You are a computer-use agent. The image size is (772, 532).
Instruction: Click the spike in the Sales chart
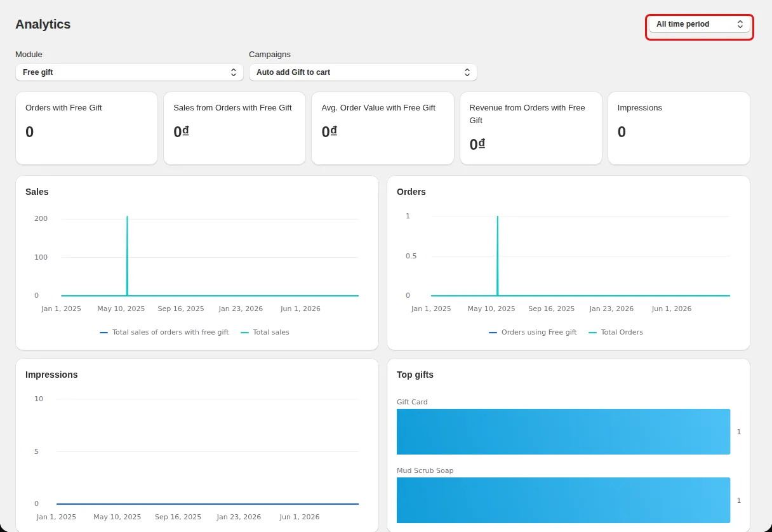[127, 256]
